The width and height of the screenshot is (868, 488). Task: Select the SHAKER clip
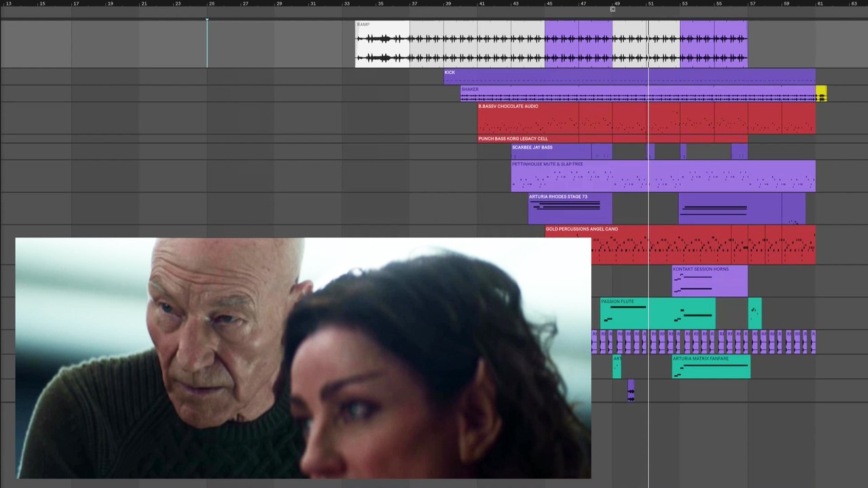[638, 94]
